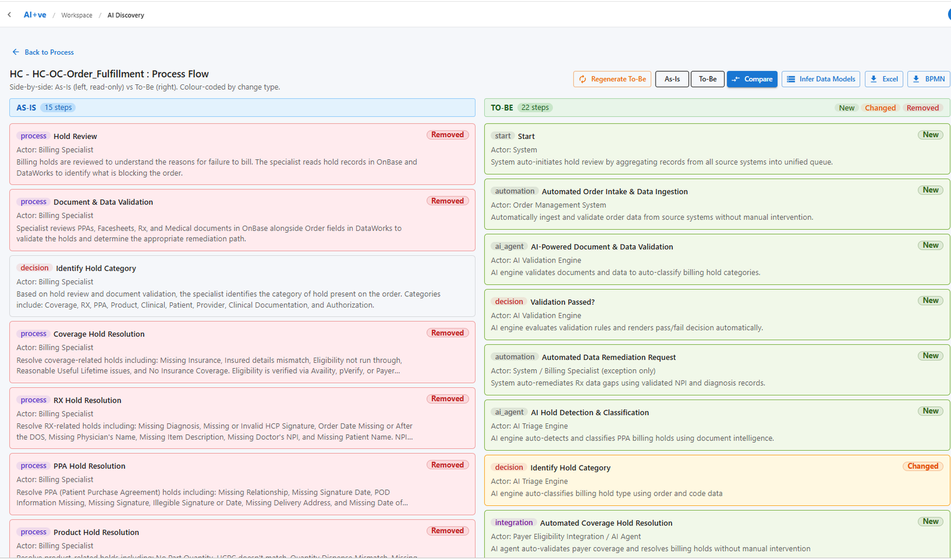Select the Compare view
The width and height of the screenshot is (951, 560).
[752, 79]
